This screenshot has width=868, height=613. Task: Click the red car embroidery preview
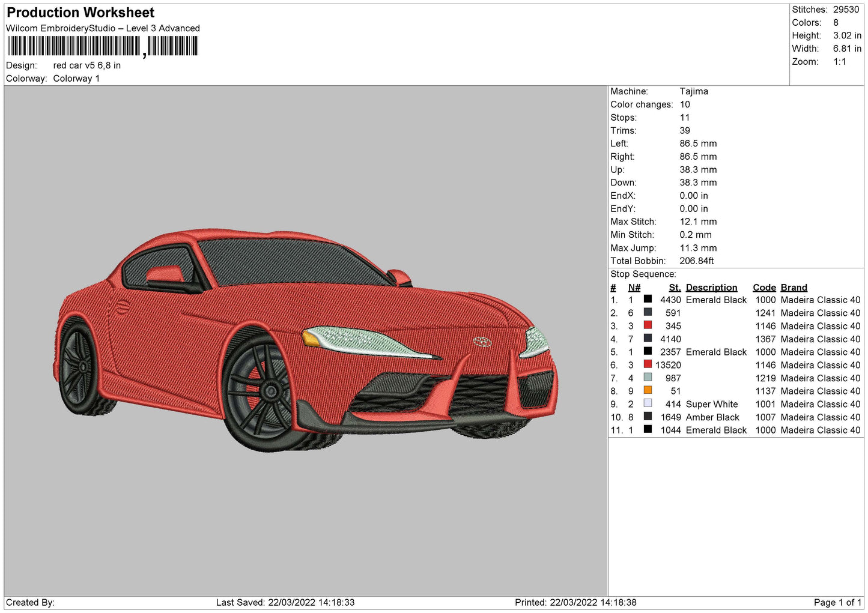pyautogui.click(x=306, y=340)
